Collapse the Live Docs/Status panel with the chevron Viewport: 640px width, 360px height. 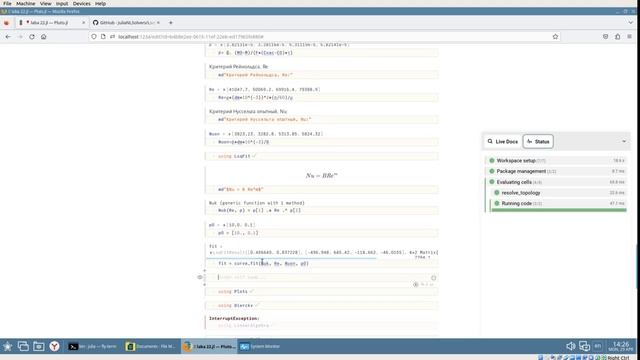coord(624,142)
